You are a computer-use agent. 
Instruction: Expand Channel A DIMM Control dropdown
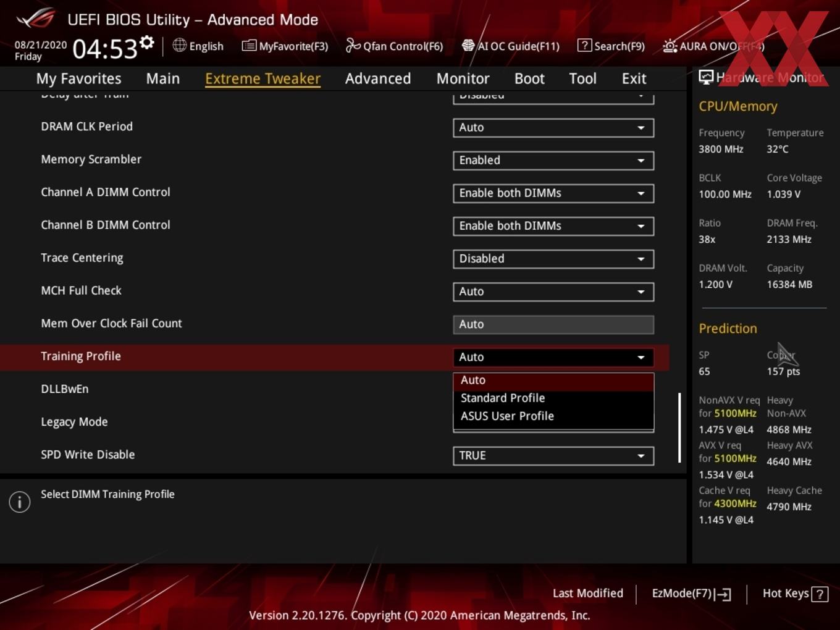pyautogui.click(x=553, y=193)
